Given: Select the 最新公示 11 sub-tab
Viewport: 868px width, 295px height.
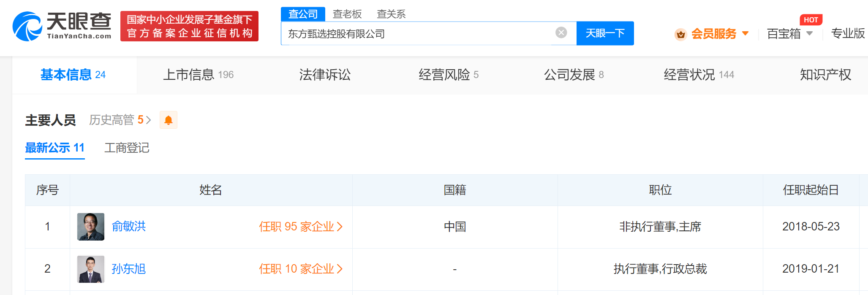Looking at the screenshot, I should (55, 148).
